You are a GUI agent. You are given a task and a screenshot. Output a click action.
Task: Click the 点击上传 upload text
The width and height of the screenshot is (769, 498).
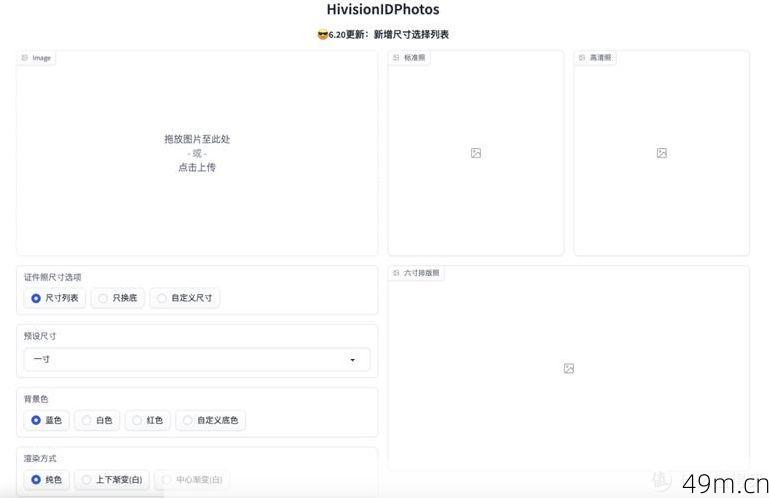tap(197, 167)
